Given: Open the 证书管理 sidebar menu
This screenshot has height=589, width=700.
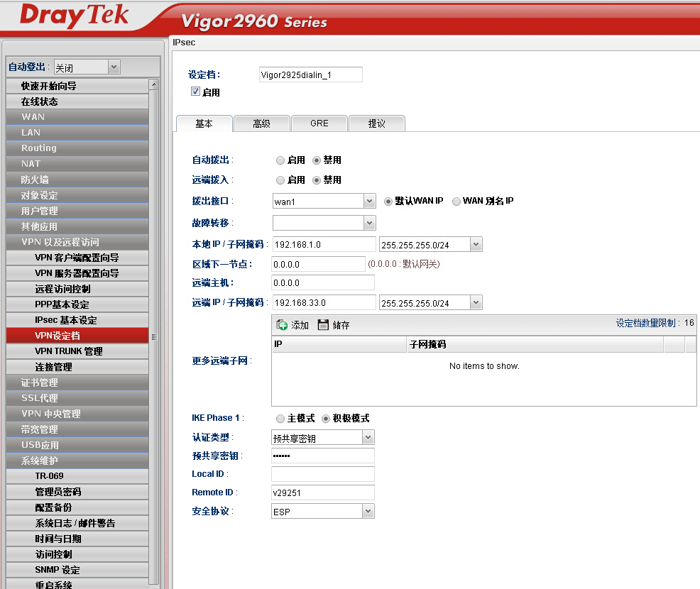Looking at the screenshot, I should tap(77, 382).
